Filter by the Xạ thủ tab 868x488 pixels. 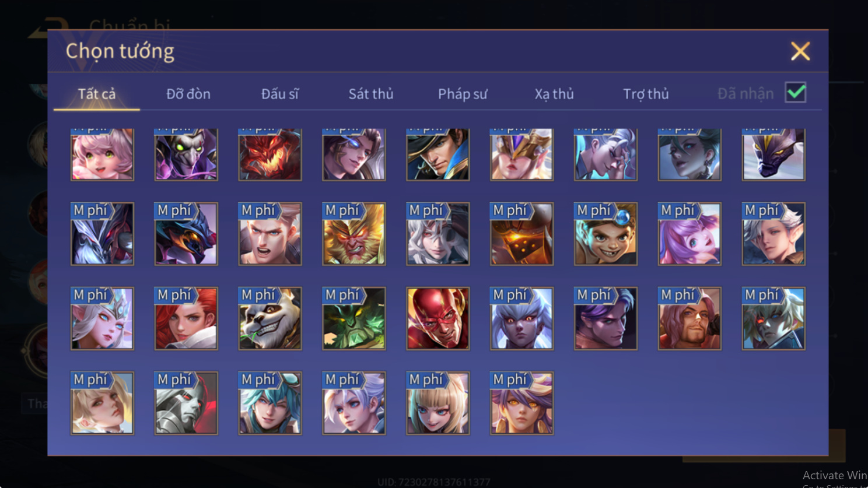[554, 94]
